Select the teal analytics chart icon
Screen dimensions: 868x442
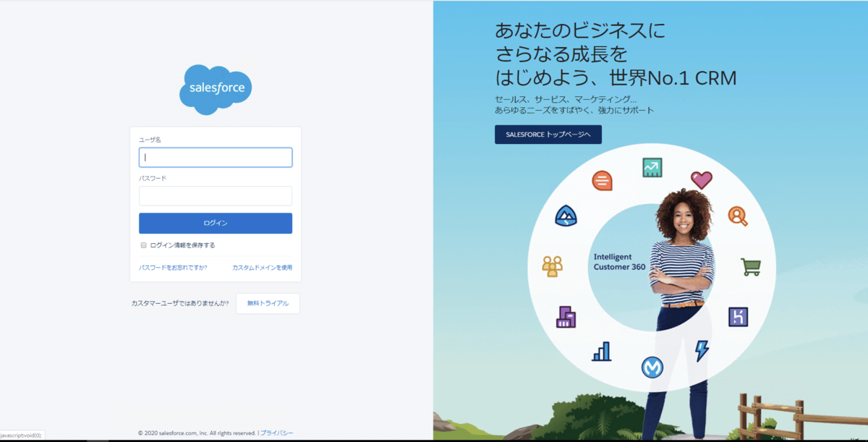652,167
